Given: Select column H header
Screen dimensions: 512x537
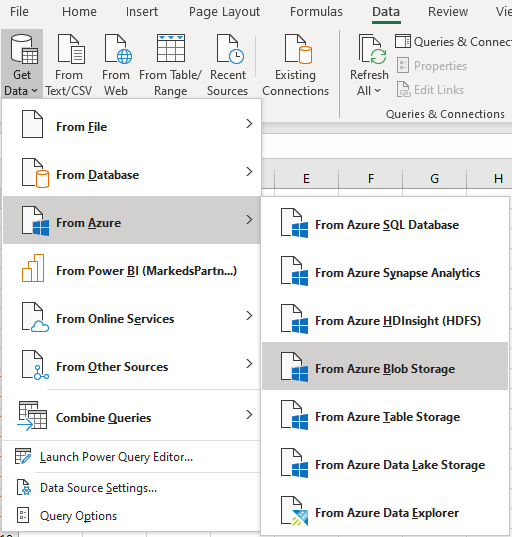Looking at the screenshot, I should [490, 178].
